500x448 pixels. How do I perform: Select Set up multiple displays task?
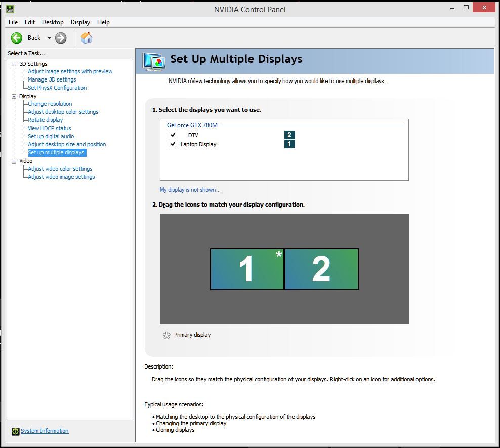57,152
